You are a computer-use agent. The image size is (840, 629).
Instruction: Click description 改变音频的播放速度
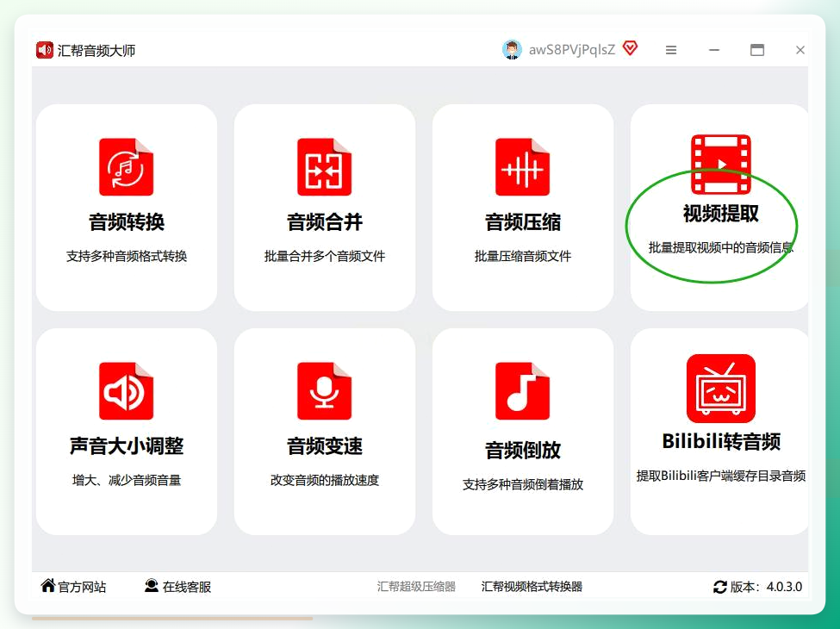click(325, 480)
